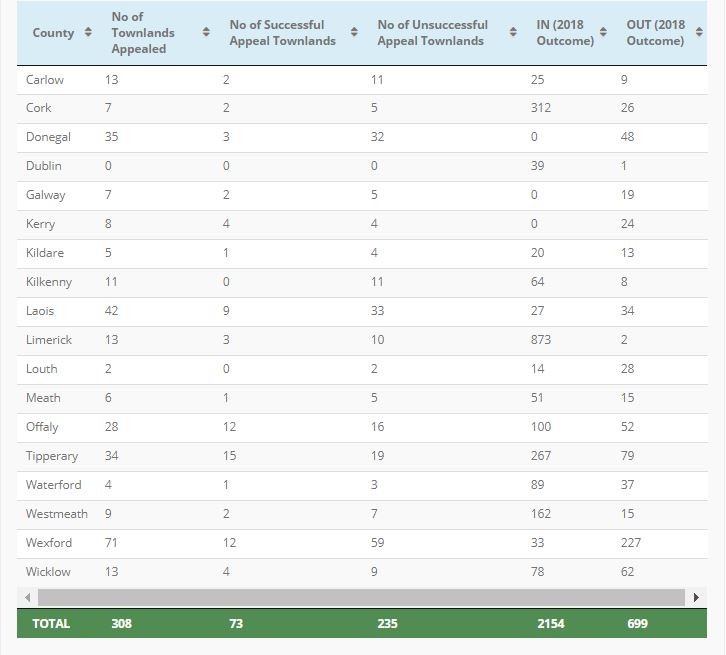Click the horizontal scrollbar's left arrow
This screenshot has width=726, height=655.
(28, 597)
